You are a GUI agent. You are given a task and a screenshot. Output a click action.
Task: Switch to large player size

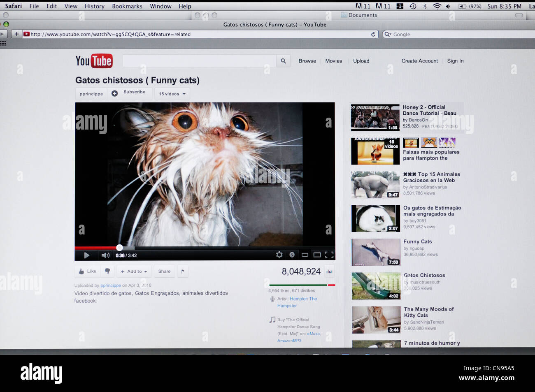click(x=317, y=255)
